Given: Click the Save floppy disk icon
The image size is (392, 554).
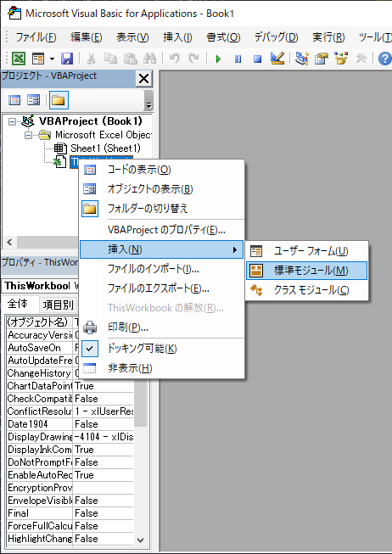Looking at the screenshot, I should (67, 59).
